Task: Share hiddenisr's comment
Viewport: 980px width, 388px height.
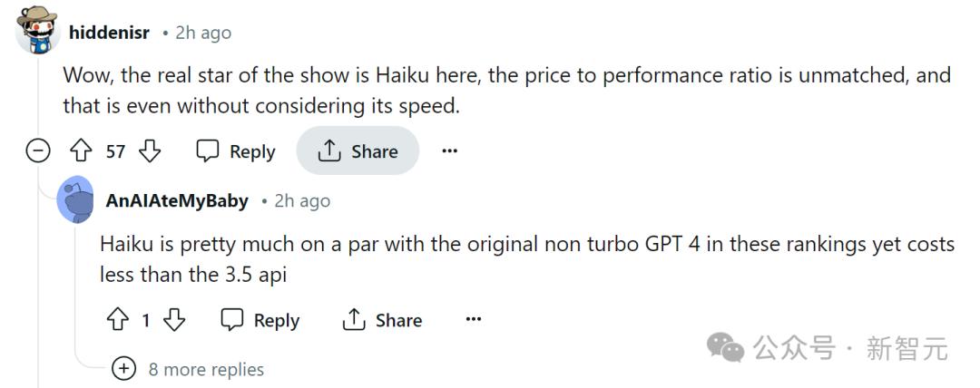Action: (358, 151)
